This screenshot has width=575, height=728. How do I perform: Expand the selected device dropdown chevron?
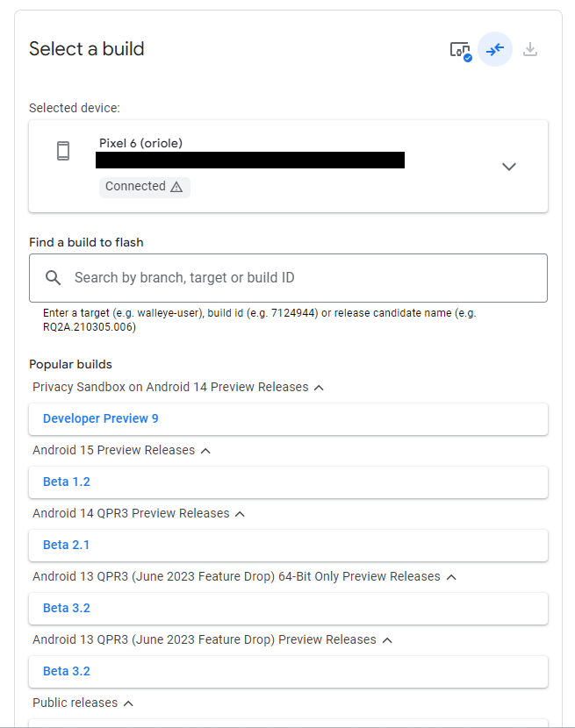[x=509, y=167]
